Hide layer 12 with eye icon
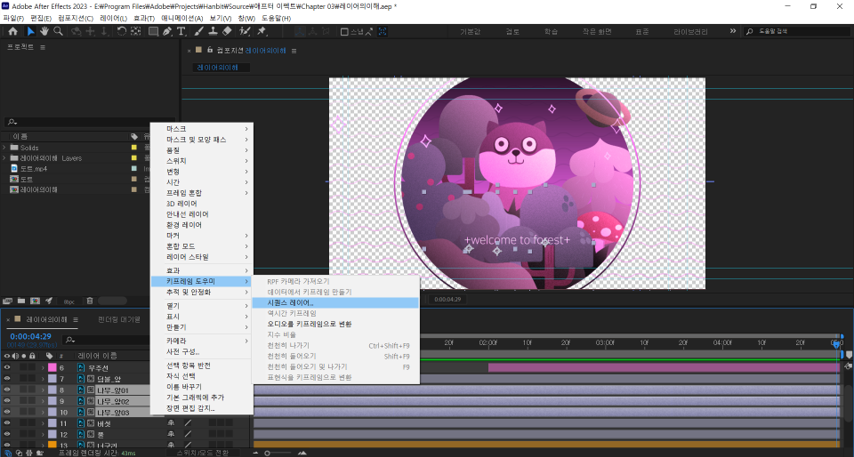This screenshot has width=854, height=457. click(x=7, y=434)
